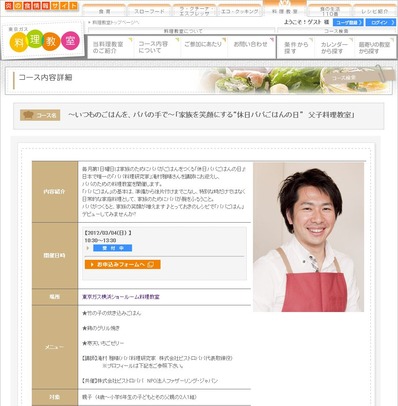This screenshot has width=398, height=406.
Task: Choose 条件から探す course search
Action: pos(296,48)
